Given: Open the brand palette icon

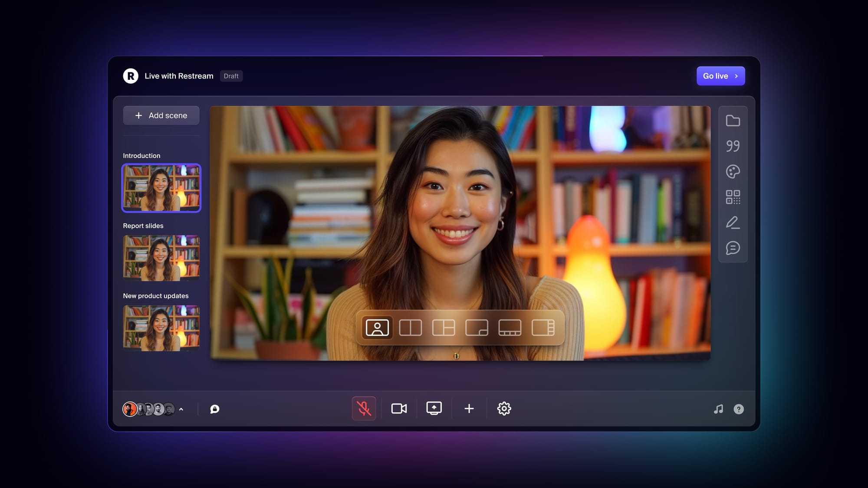Looking at the screenshot, I should (733, 171).
